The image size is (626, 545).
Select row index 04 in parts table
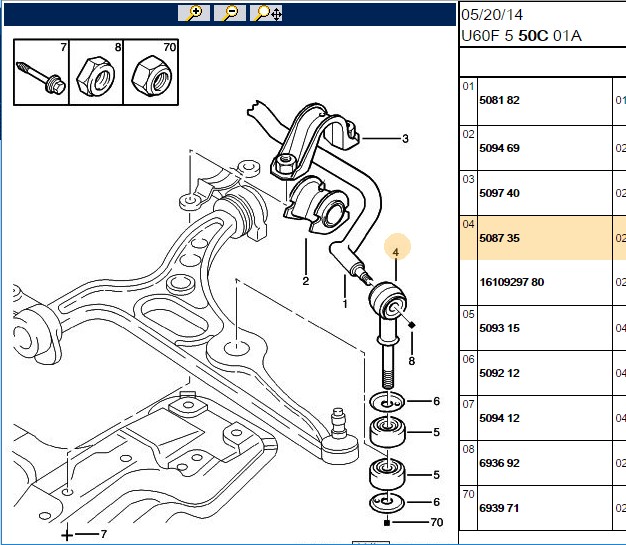pos(468,224)
